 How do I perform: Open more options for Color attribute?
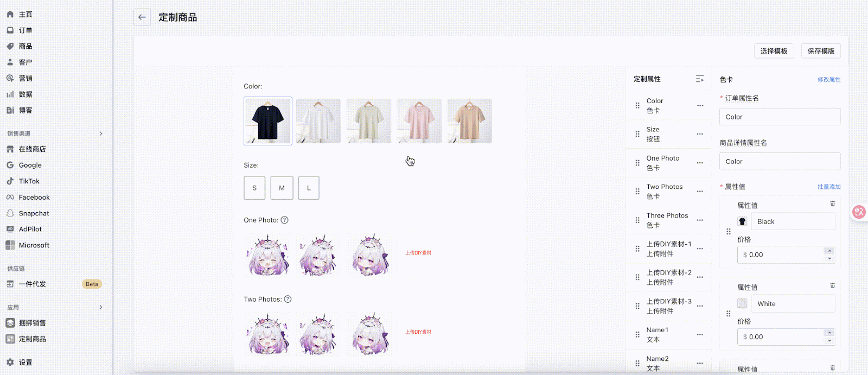point(700,106)
